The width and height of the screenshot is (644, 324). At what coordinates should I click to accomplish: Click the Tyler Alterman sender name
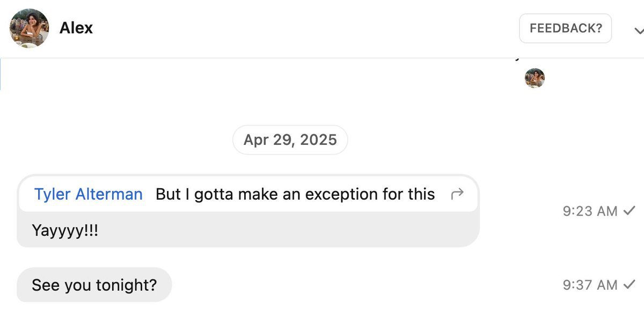coord(89,194)
